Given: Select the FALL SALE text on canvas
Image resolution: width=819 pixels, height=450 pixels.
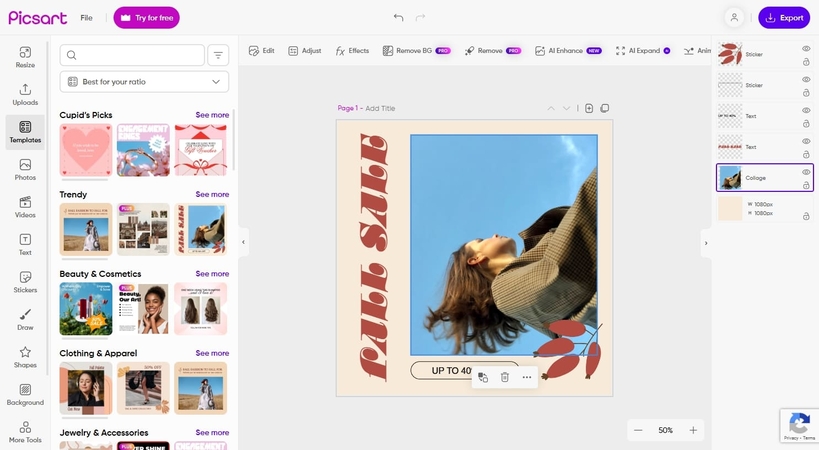Looking at the screenshot, I should [373, 257].
